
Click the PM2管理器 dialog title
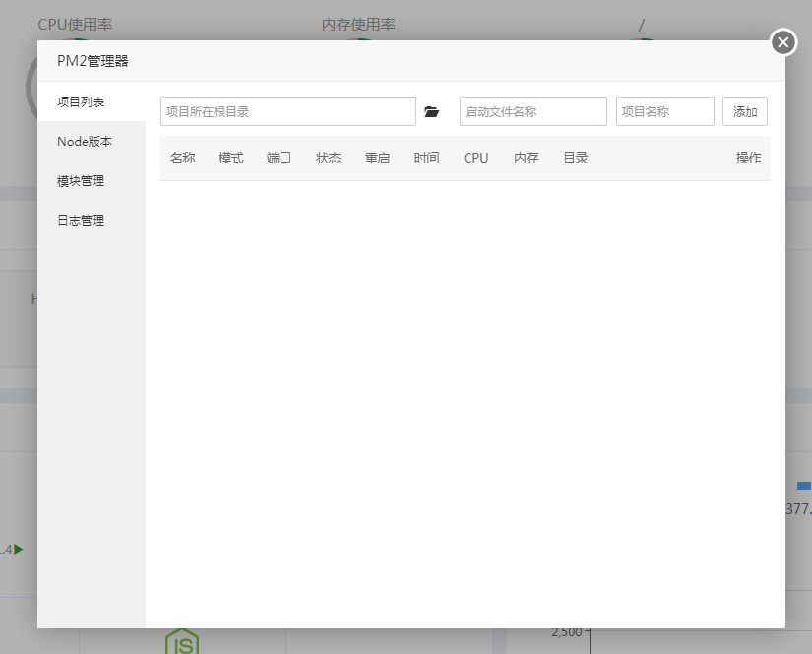click(x=93, y=61)
